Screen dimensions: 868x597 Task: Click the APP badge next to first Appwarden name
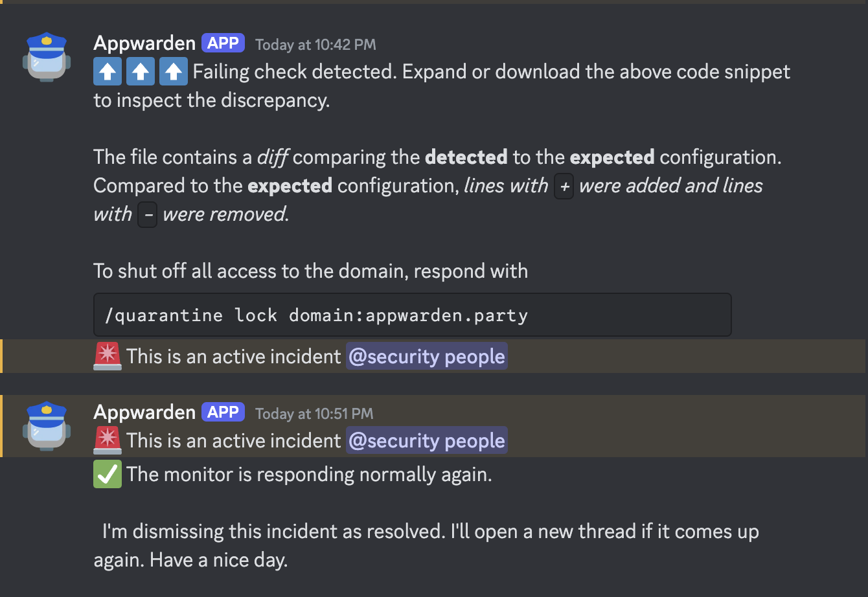(223, 43)
